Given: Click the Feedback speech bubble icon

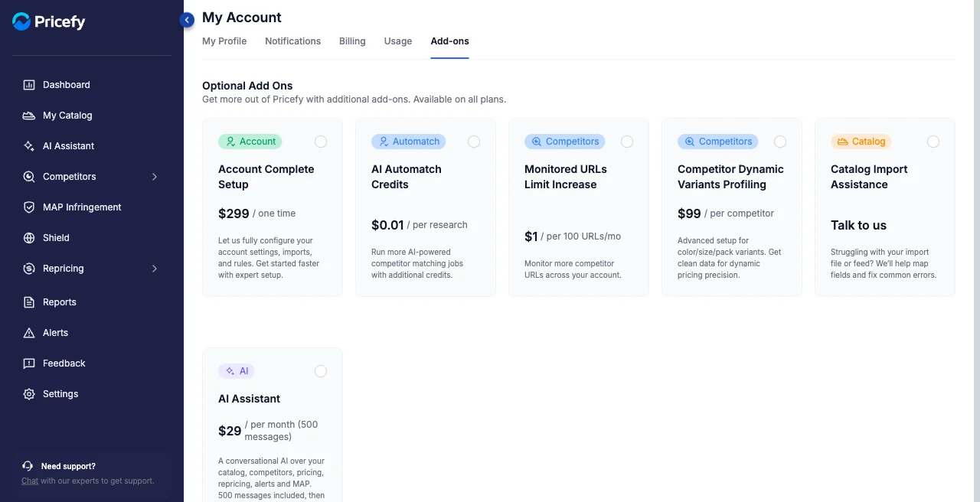Looking at the screenshot, I should point(29,363).
